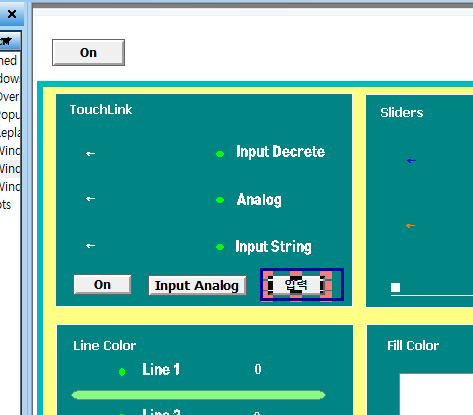Click the Analog label in TouchLink
The width and height of the screenshot is (473, 415).
(x=259, y=200)
